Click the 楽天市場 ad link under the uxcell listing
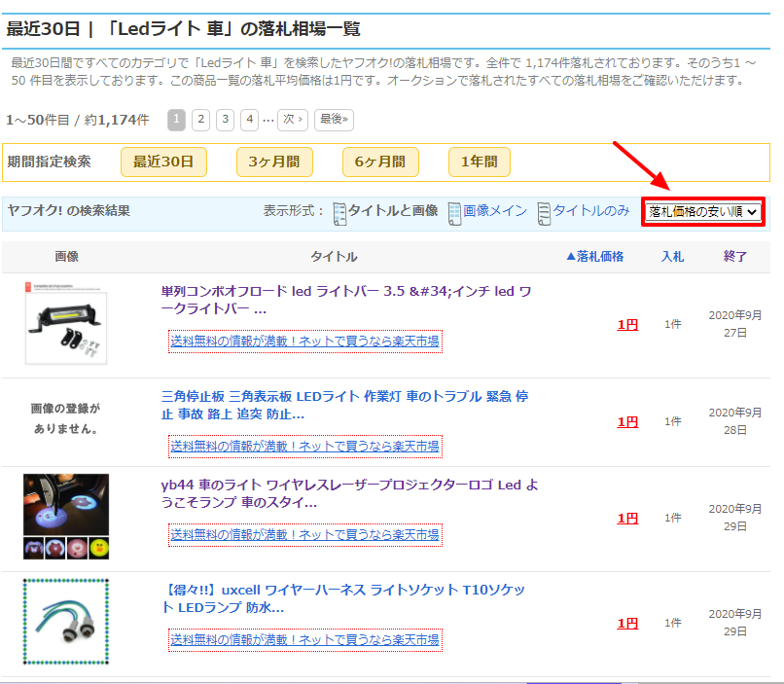Viewport: 784px width, 684px height. pos(305,640)
